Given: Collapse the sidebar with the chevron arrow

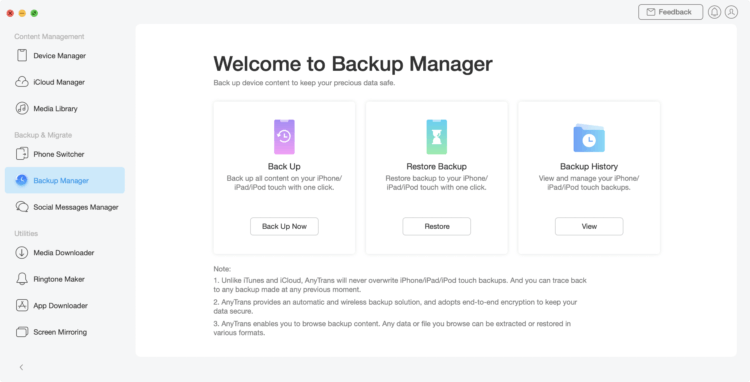Looking at the screenshot, I should point(21,367).
